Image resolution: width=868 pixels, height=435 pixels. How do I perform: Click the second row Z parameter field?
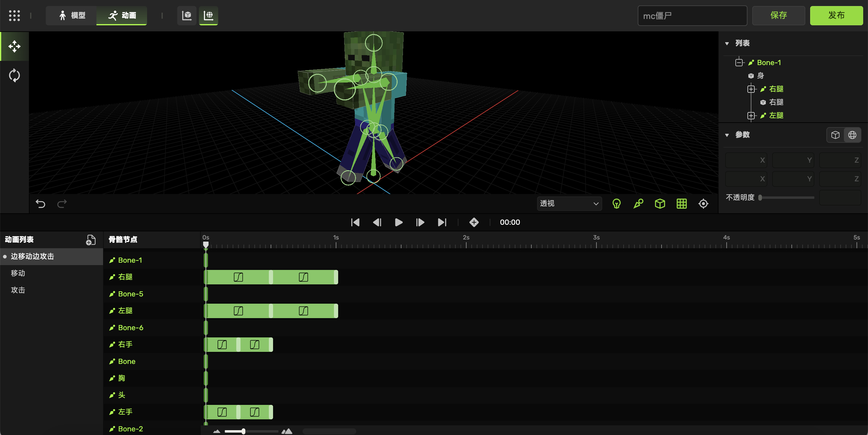840,179
